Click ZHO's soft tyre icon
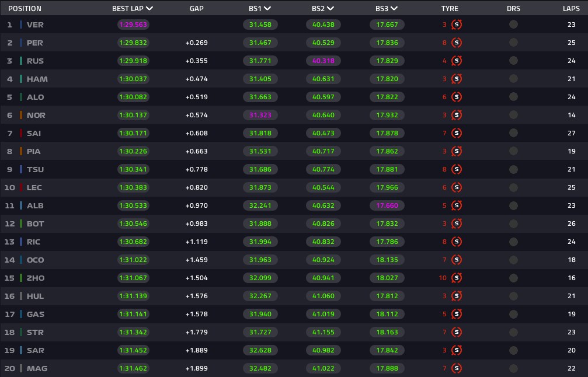 [457, 278]
